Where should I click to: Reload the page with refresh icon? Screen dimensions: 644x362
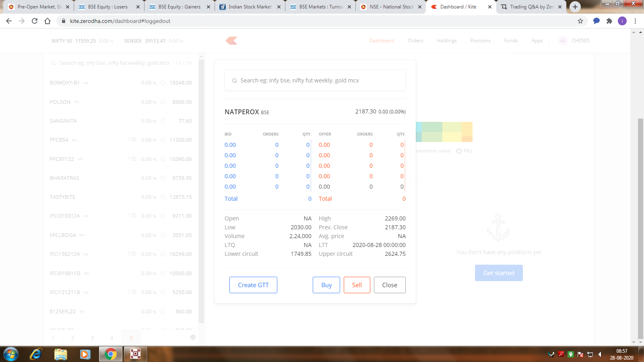click(35, 21)
